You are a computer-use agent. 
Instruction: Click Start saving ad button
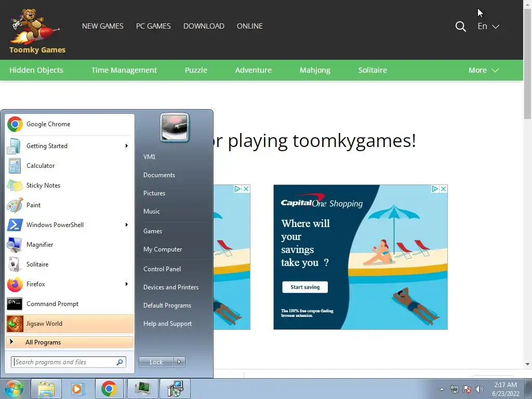tap(305, 287)
